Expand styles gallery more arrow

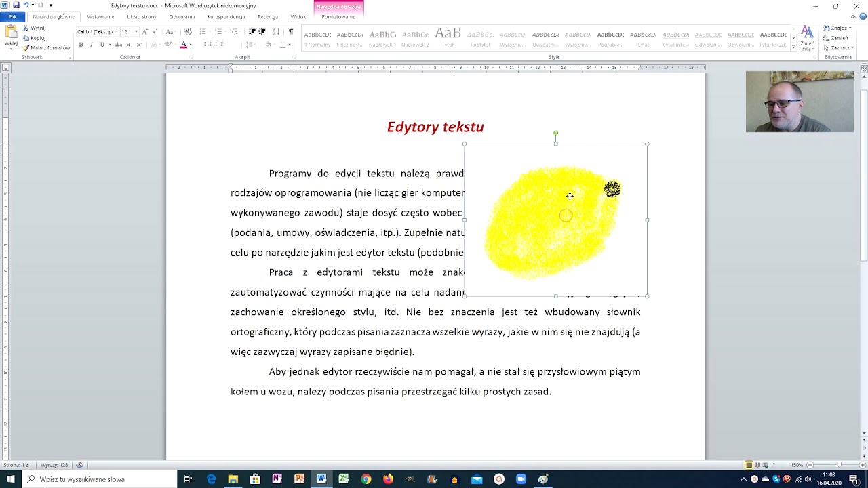(x=793, y=46)
